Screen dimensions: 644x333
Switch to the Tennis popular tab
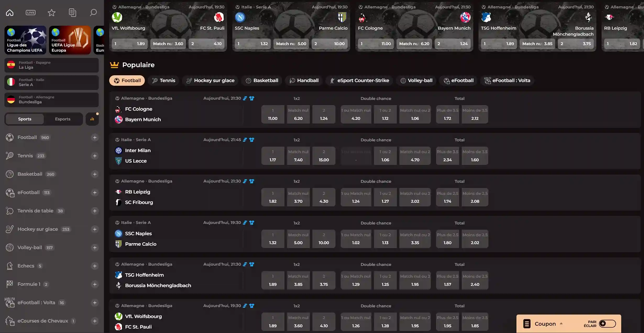click(164, 80)
